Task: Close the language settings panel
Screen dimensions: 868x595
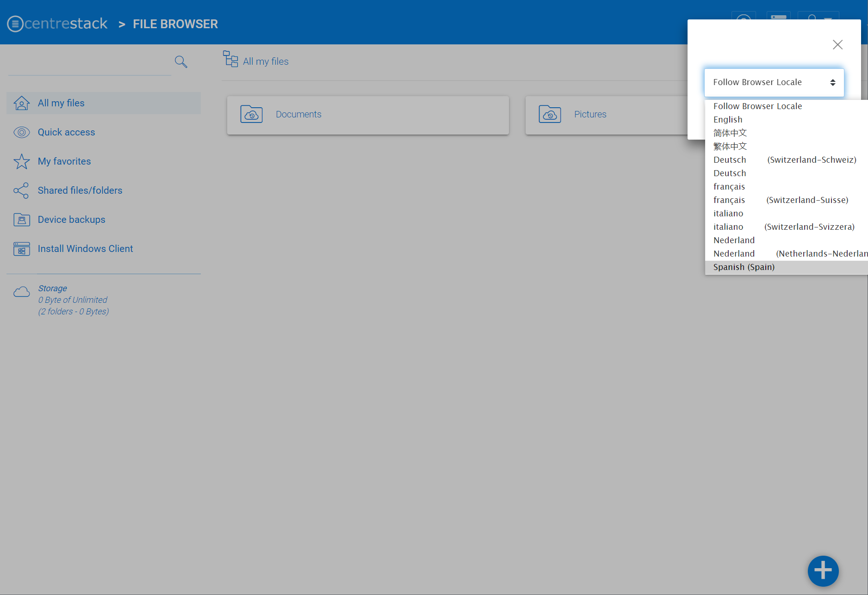Action: pos(837,45)
